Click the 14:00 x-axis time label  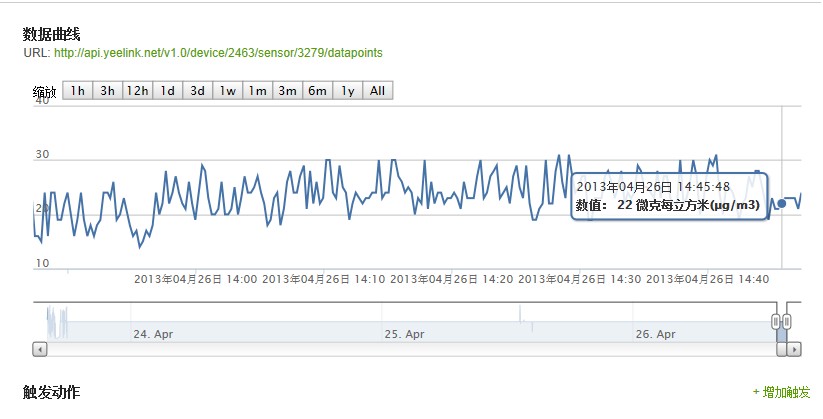coord(196,279)
